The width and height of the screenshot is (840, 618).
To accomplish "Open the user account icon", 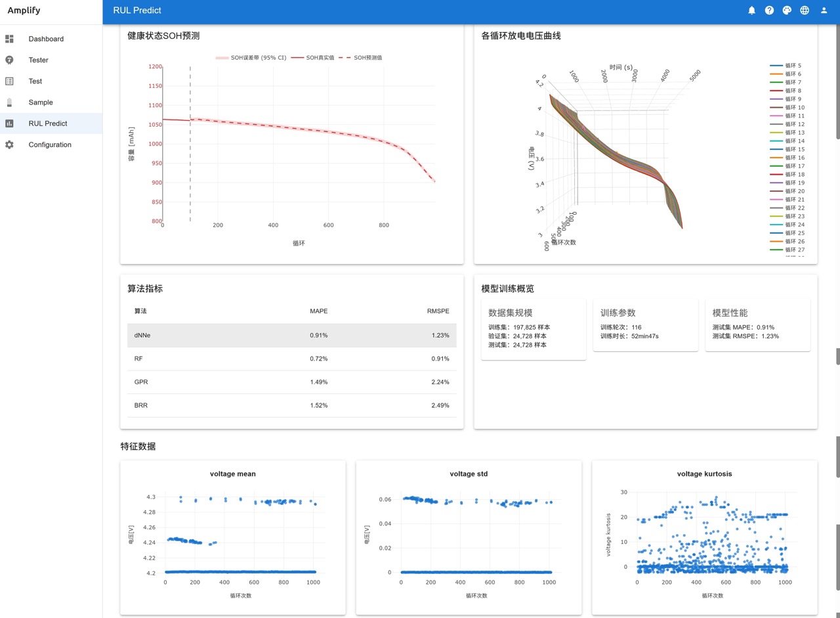I will (x=824, y=11).
